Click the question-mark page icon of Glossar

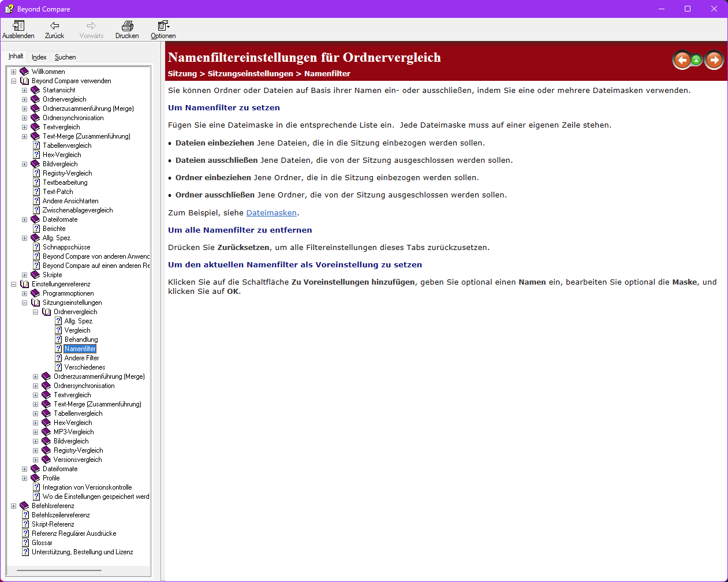click(25, 543)
